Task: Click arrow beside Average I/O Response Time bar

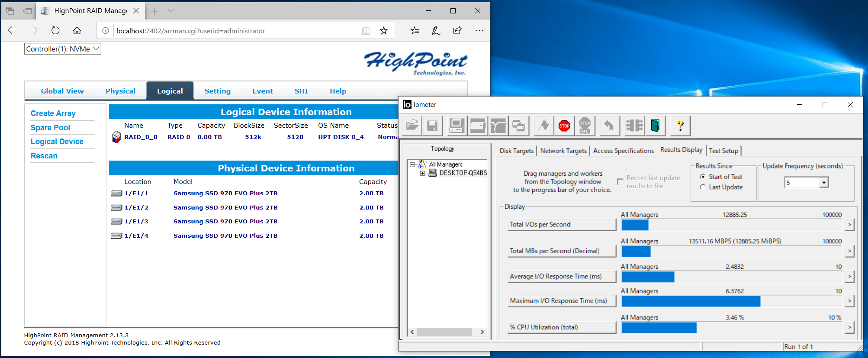Action: (x=849, y=277)
